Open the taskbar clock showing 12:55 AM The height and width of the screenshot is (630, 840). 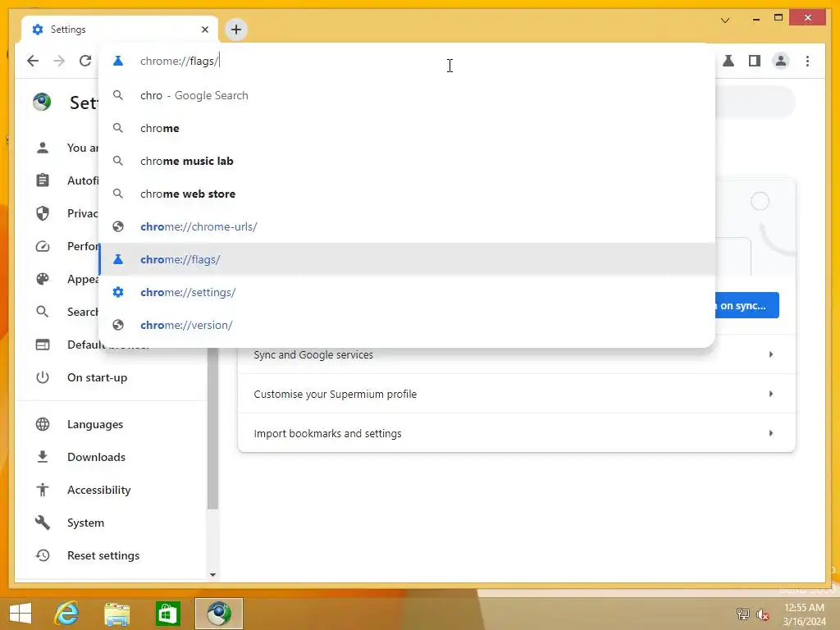(804, 614)
